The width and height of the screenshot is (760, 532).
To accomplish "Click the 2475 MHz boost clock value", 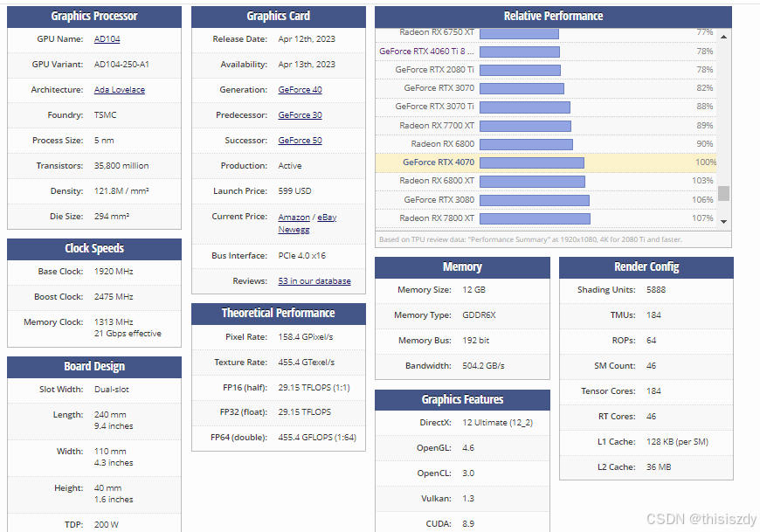I will pyautogui.click(x=114, y=296).
